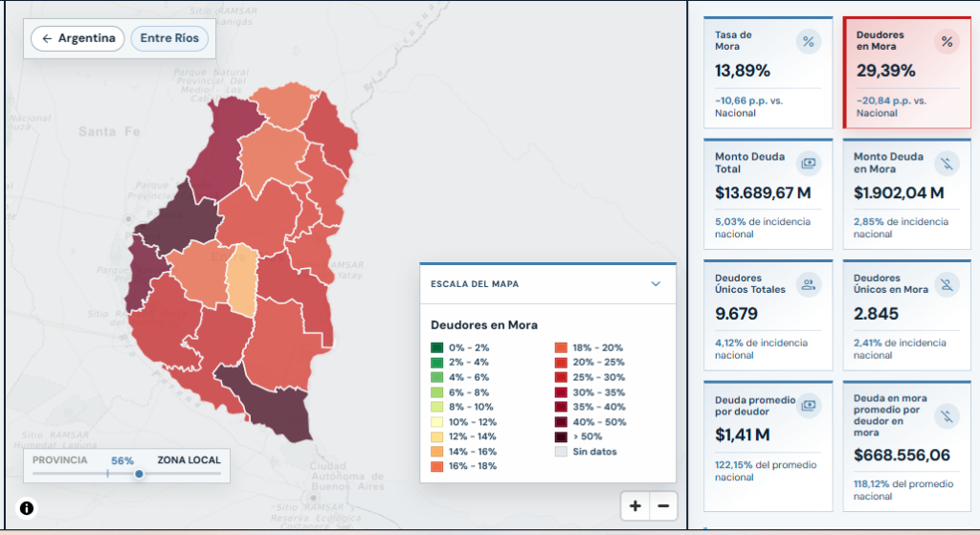The image size is (980, 535).
Task: Zoom in with the plus button
Action: [635, 506]
